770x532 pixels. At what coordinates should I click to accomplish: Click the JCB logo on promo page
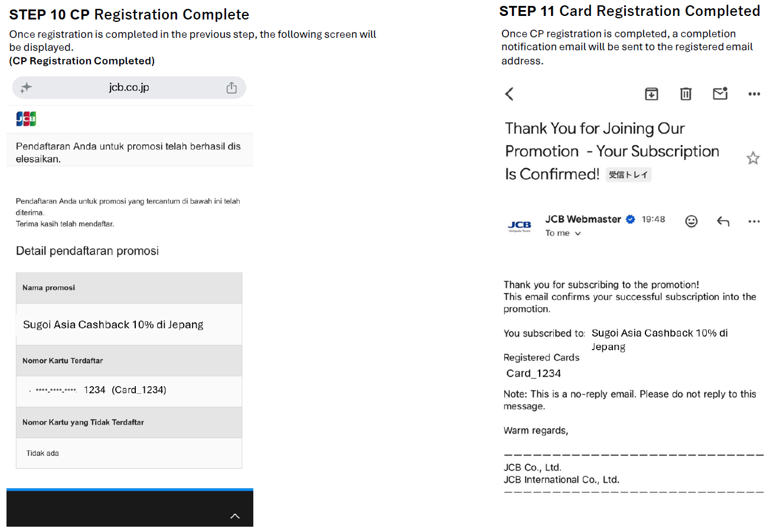click(26, 119)
